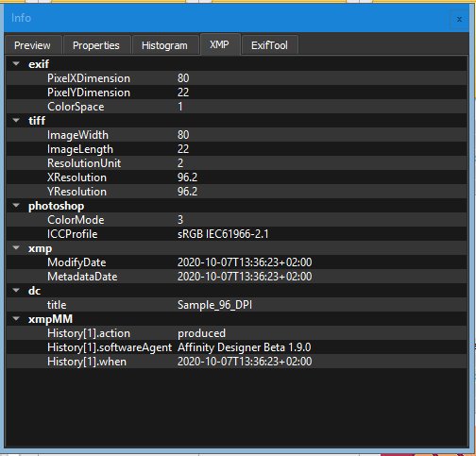Image resolution: width=476 pixels, height=456 pixels.
Task: Select the XMP tab
Action: (219, 44)
